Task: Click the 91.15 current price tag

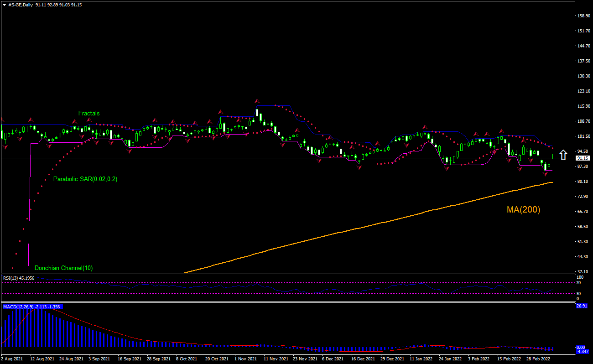Action: coord(583,158)
